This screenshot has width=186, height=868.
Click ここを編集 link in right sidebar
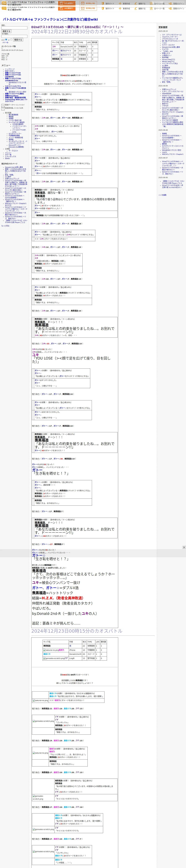[162, 195]
